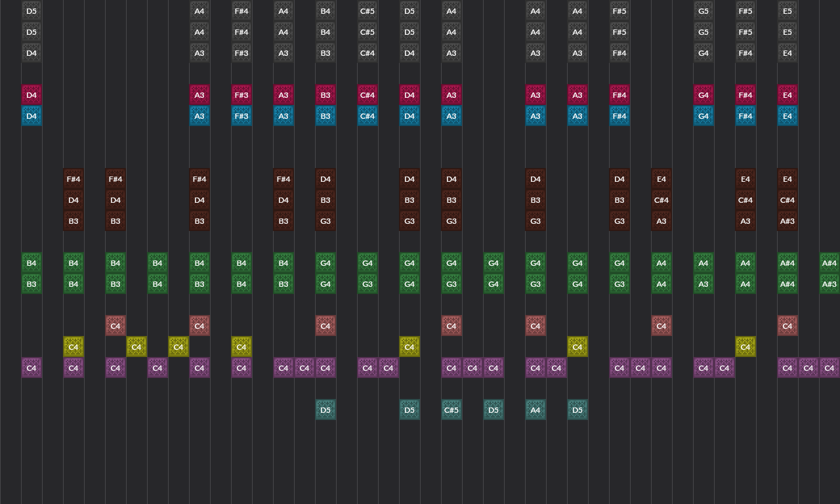Pick the gray G4 note block

point(703,53)
